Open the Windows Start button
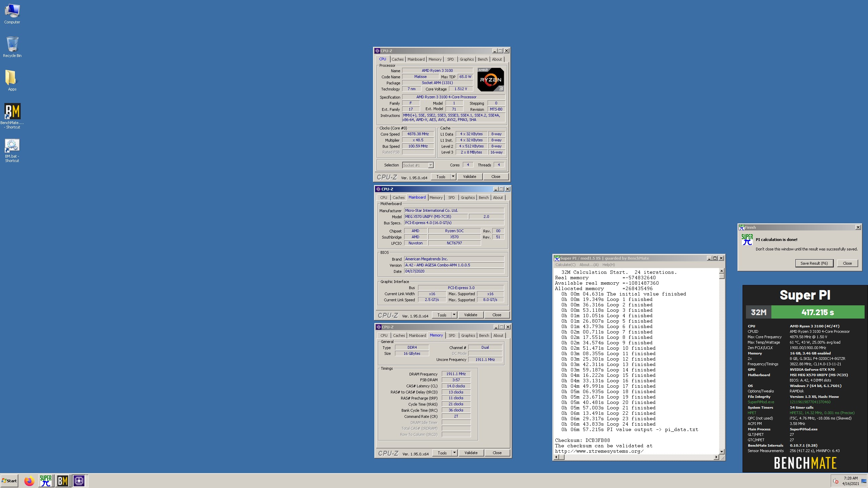Image resolution: width=868 pixels, height=488 pixels. (x=9, y=481)
